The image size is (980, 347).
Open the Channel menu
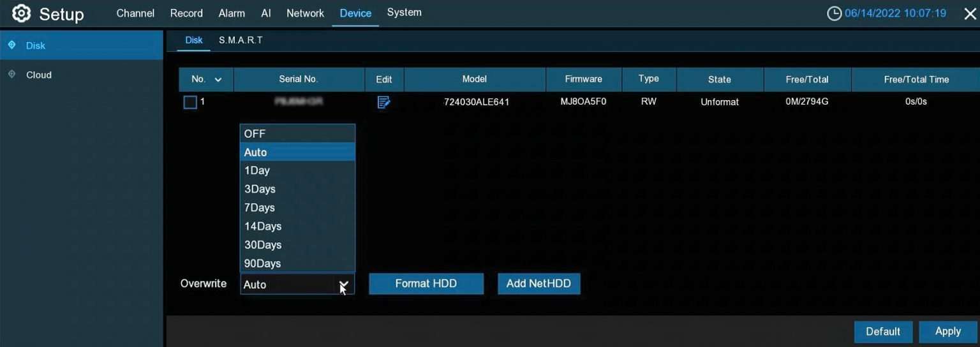(135, 13)
